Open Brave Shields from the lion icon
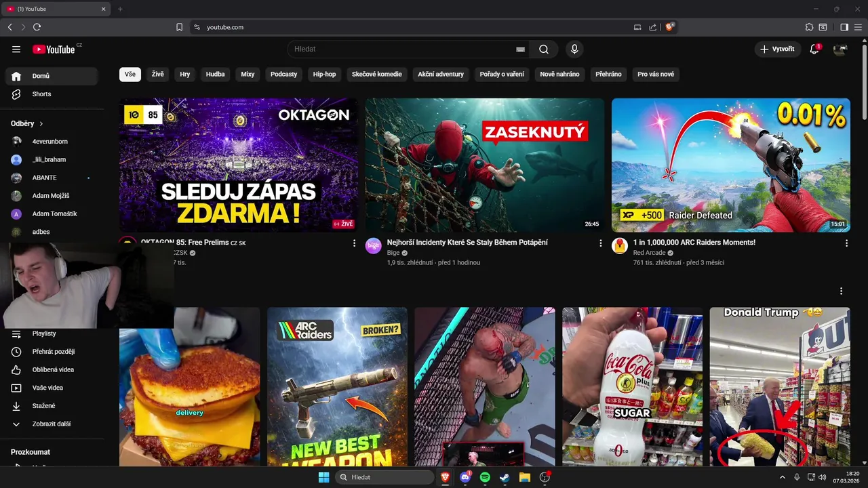Image resolution: width=868 pixels, height=488 pixels. 670,27
